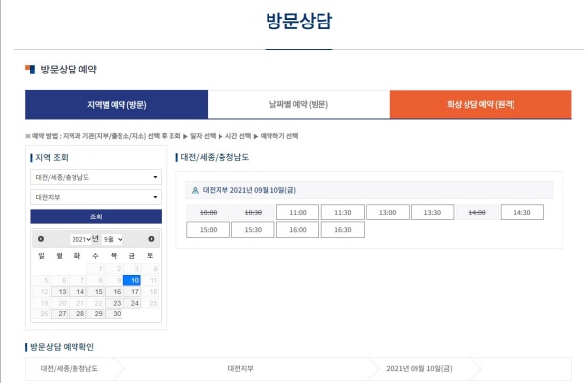Click the 방문상담 예약확인 heading
Image resolution: width=588 pixels, height=383 pixels.
pos(62,347)
